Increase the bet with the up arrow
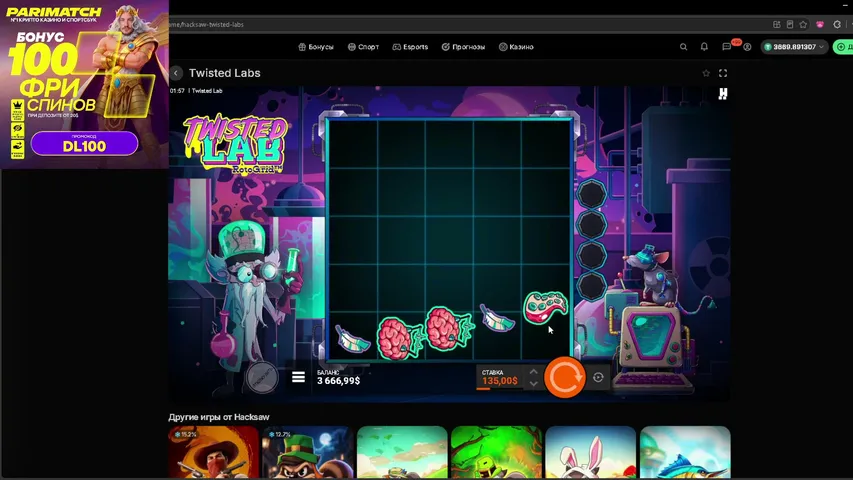853x480 pixels. pos(534,372)
